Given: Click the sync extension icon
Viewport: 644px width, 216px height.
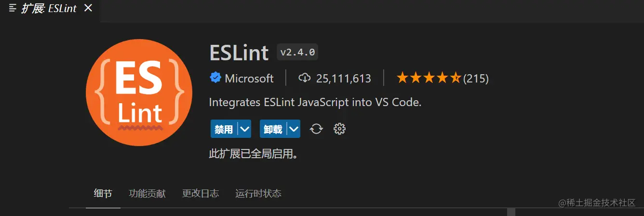Looking at the screenshot, I should point(316,129).
